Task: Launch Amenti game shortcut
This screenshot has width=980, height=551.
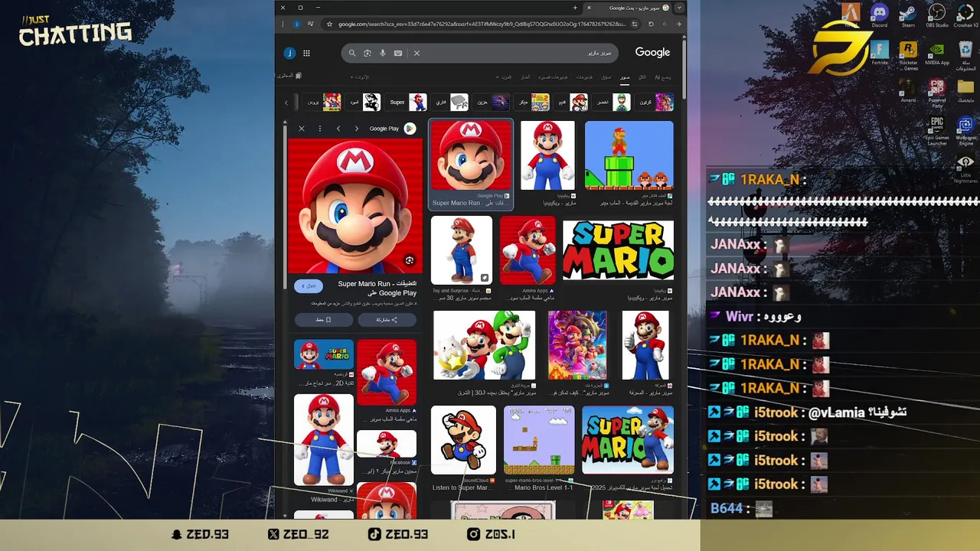Action: pos(908,90)
